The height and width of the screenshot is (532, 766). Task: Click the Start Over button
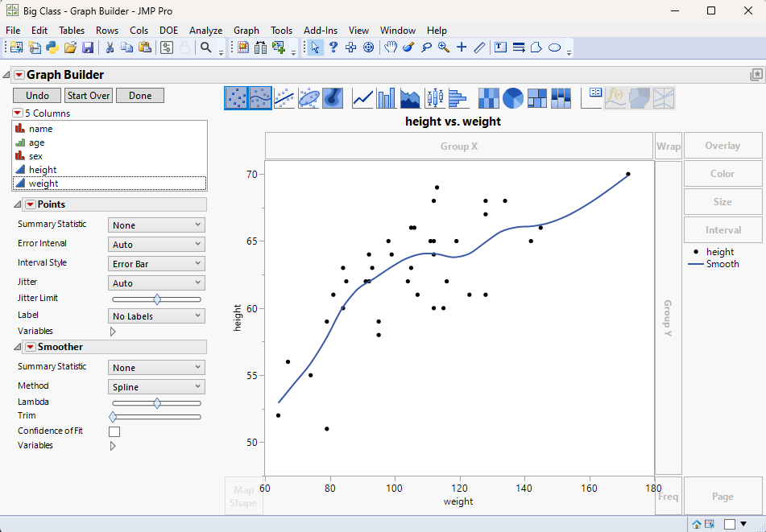[x=89, y=96]
